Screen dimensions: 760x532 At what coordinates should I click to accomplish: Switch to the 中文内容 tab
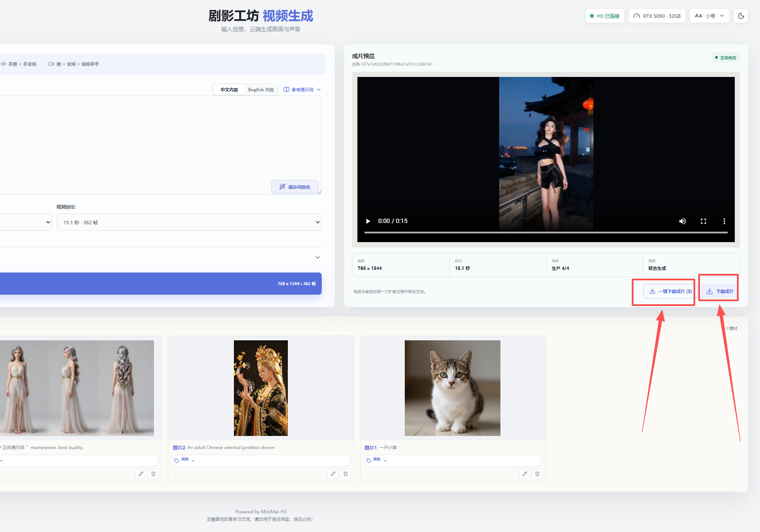tap(229, 90)
